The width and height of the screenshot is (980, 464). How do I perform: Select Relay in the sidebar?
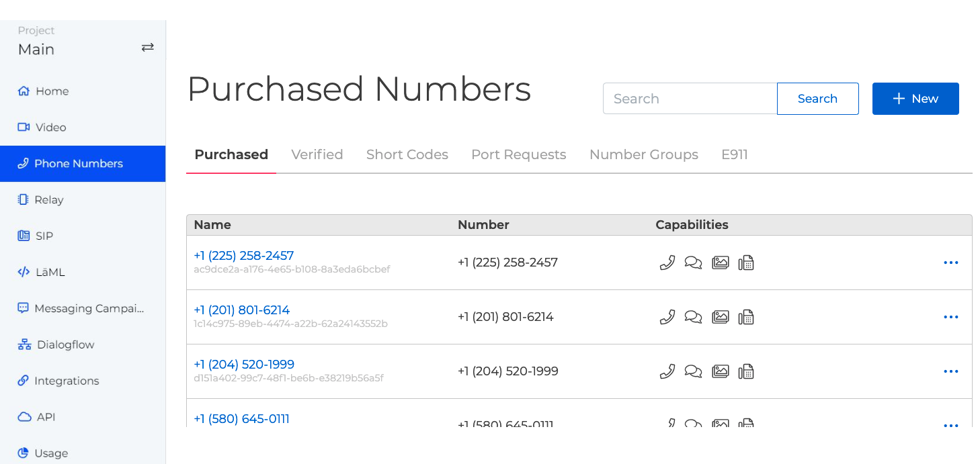click(x=49, y=199)
